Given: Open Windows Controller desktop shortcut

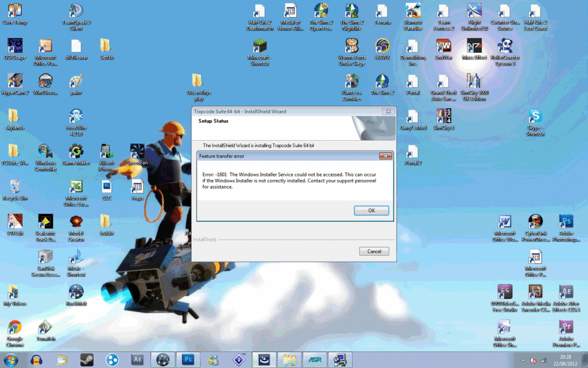Looking at the screenshot, I should (45, 158).
